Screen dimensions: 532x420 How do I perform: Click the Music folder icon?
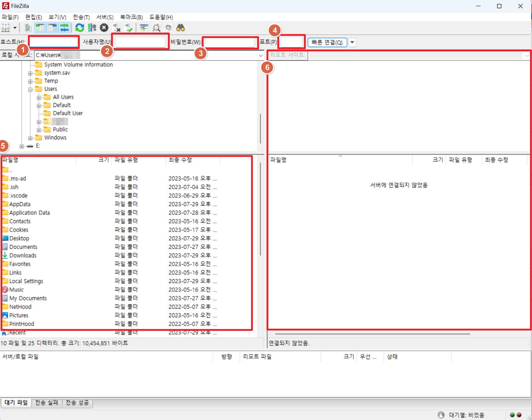[5, 290]
